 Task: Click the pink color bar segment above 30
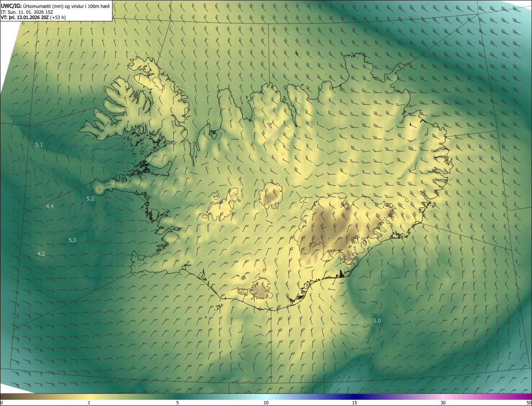(443, 396)
